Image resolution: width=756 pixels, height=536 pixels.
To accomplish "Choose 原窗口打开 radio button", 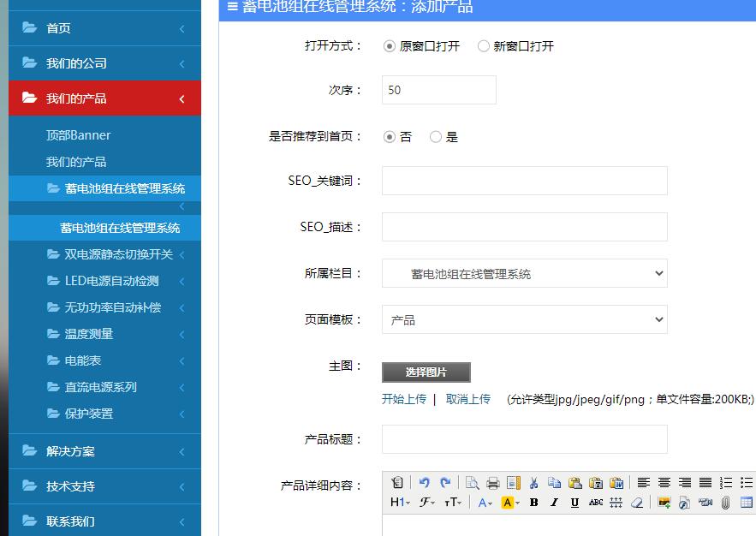I will click(x=390, y=46).
